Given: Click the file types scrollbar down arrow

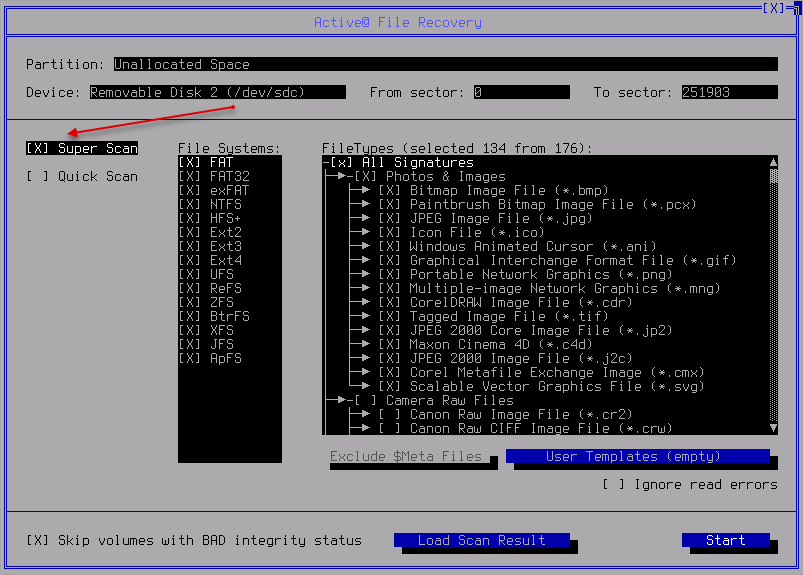Looking at the screenshot, I should [773, 428].
